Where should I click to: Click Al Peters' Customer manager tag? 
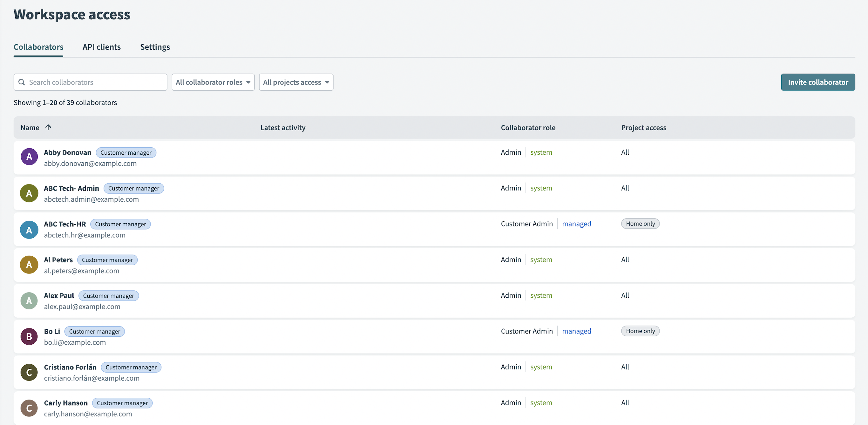tap(107, 260)
